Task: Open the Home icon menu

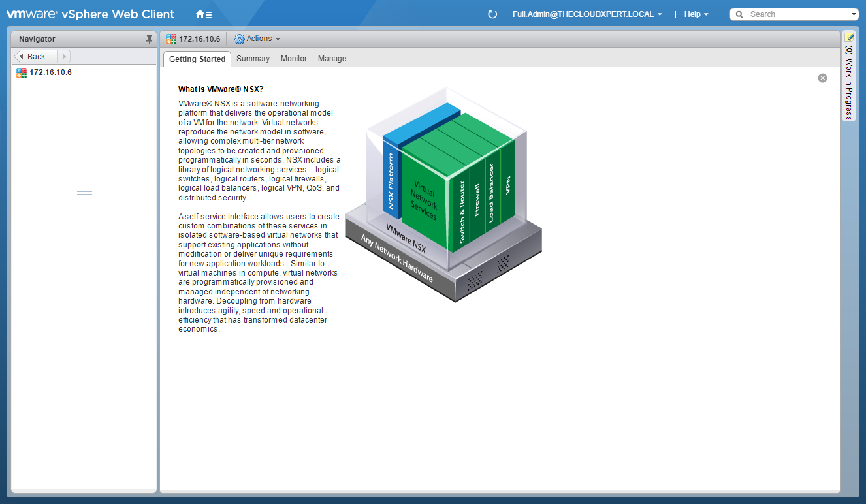Action: click(203, 14)
